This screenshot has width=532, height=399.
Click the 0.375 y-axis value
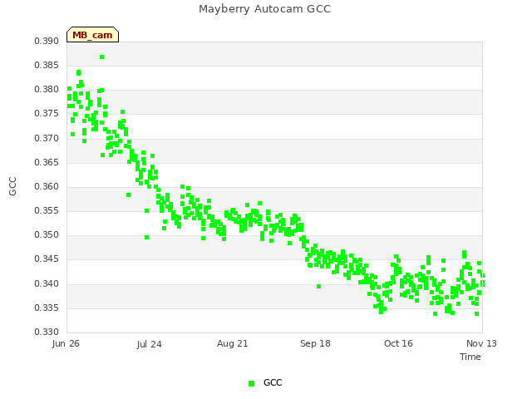pos(47,114)
